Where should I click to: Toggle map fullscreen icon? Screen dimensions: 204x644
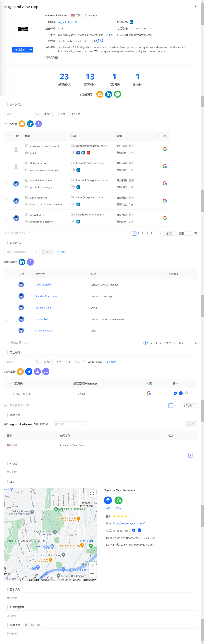[92, 493]
